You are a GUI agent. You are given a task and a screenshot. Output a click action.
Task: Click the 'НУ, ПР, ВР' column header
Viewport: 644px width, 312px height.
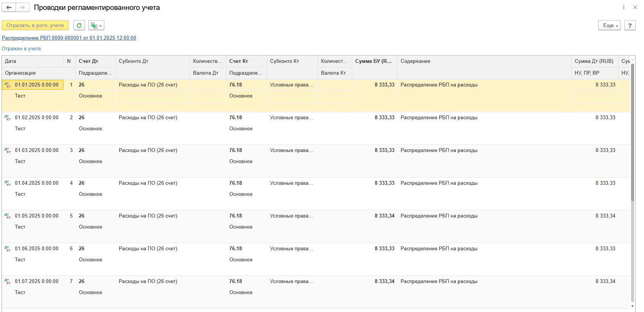[594, 73]
